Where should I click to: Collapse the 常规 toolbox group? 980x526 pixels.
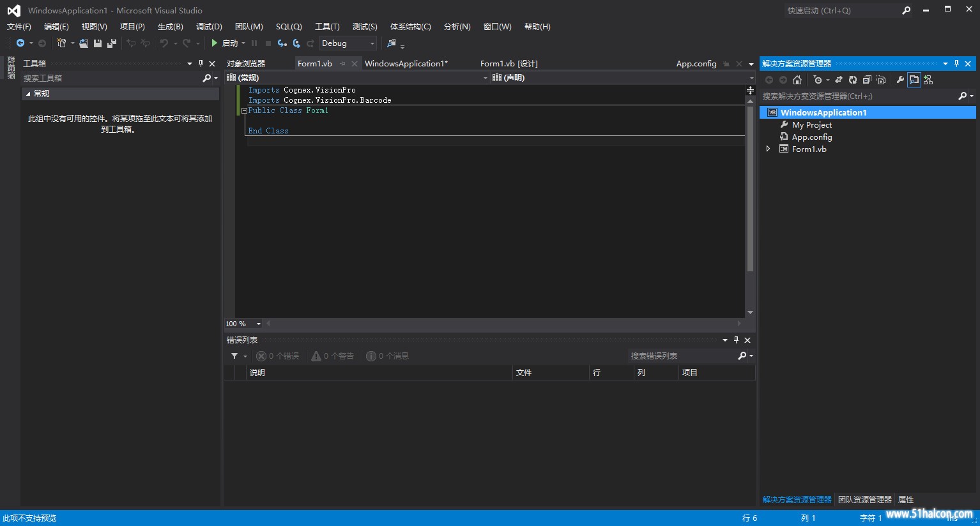point(28,94)
